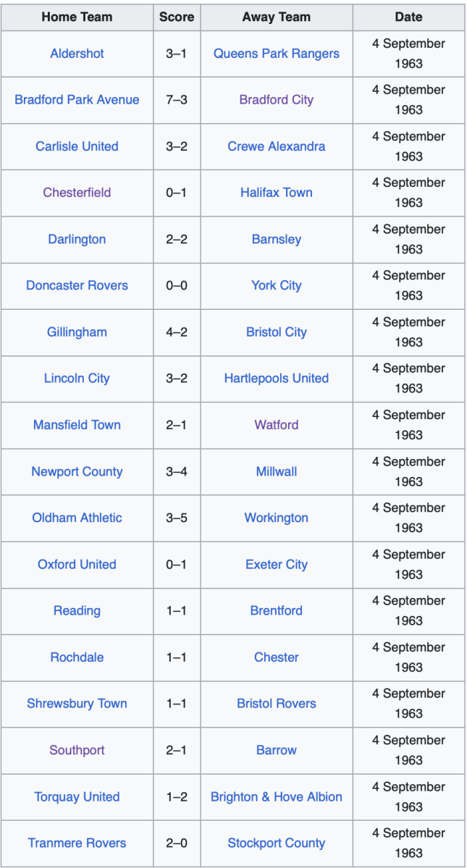Open the Aldershot team link

pyautogui.click(x=77, y=54)
